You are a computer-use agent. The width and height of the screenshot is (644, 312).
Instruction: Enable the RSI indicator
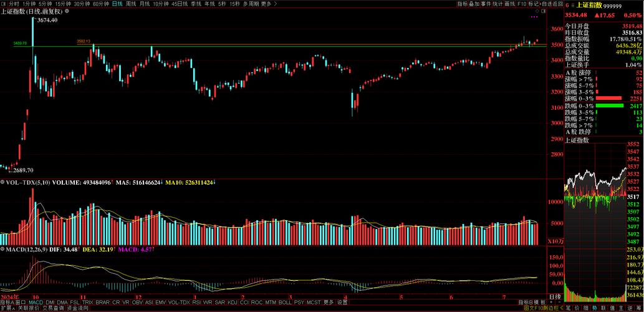click(x=196, y=302)
